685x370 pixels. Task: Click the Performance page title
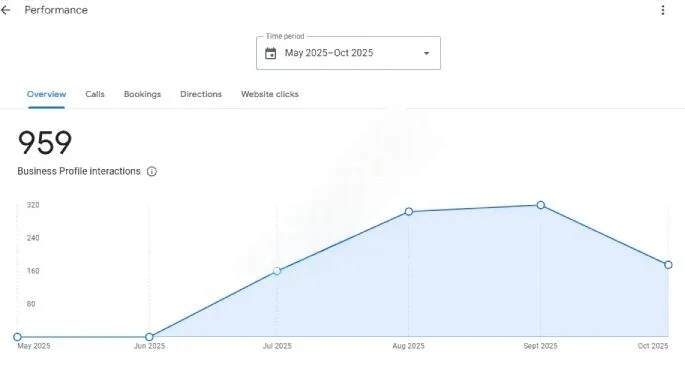click(56, 10)
